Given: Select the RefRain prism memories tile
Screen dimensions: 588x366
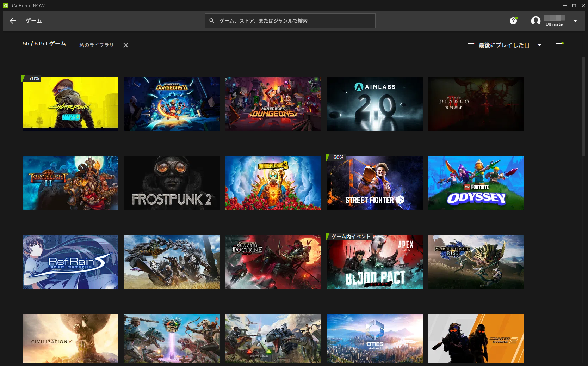Looking at the screenshot, I should point(70,262).
